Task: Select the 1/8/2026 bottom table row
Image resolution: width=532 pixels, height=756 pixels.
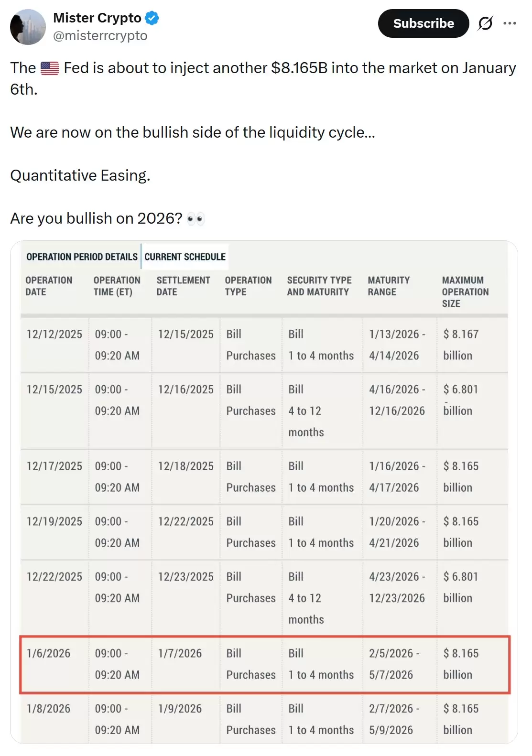Action: click(266, 719)
